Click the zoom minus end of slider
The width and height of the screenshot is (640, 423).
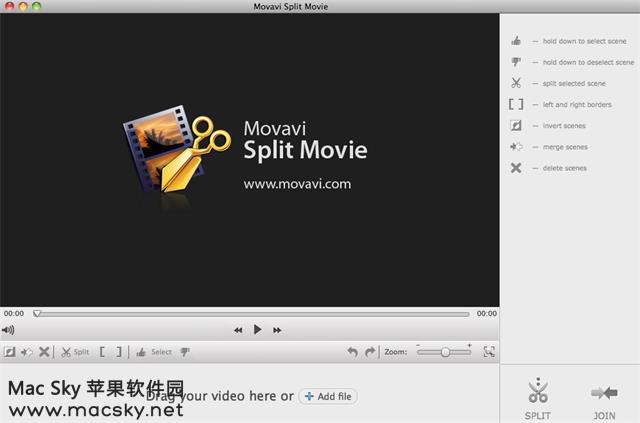(x=418, y=346)
